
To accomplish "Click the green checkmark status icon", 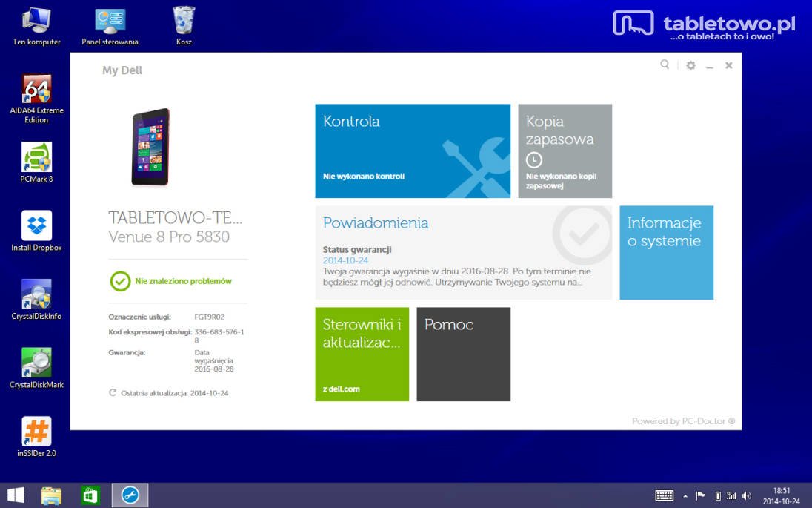I will [120, 281].
